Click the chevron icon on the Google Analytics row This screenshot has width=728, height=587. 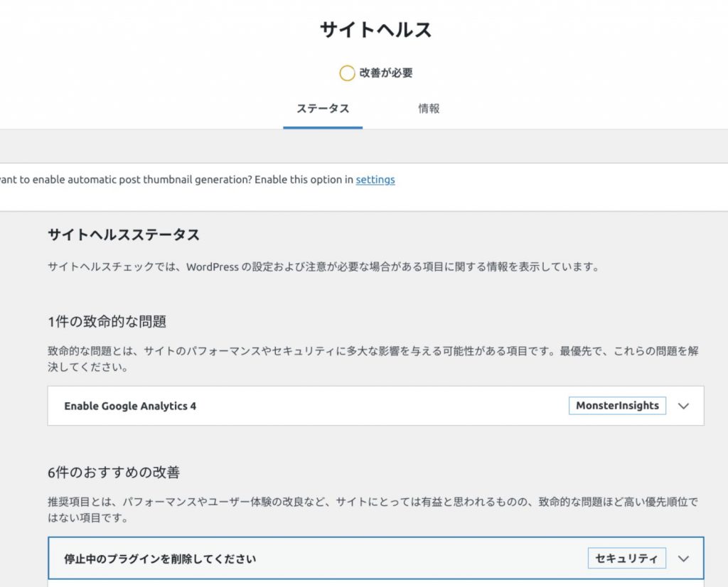coord(682,406)
